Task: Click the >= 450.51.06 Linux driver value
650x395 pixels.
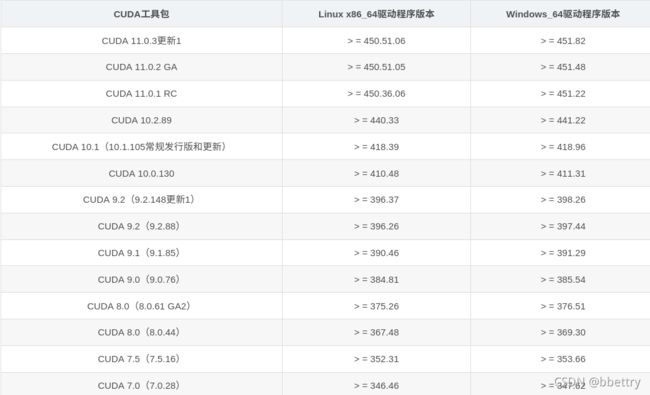Action: tap(376, 41)
